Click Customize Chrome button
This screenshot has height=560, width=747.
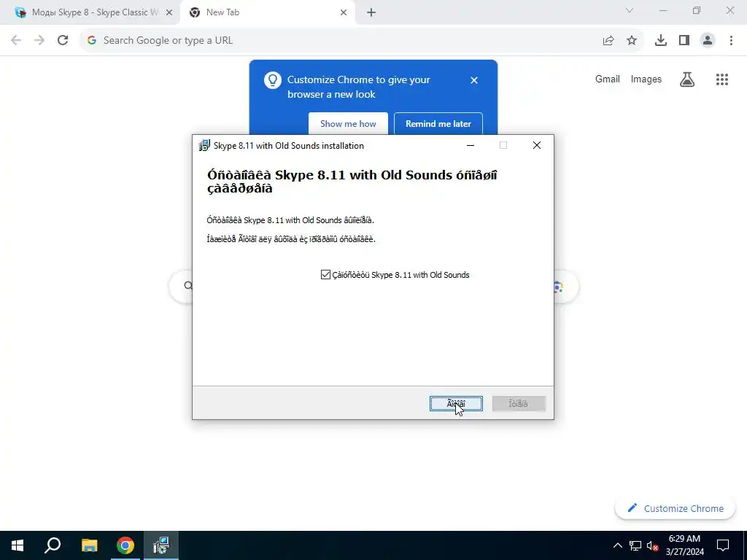tap(675, 508)
